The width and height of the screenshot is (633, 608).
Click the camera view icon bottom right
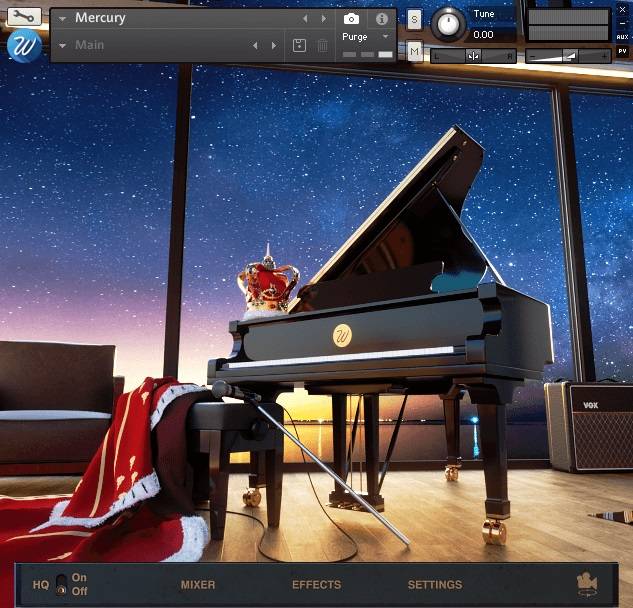tap(585, 585)
